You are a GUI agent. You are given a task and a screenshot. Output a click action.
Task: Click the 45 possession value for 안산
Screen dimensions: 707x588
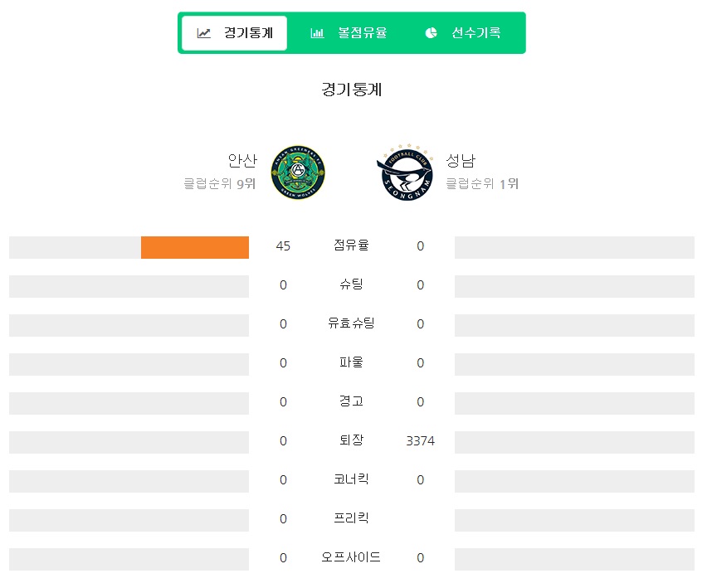[x=283, y=246]
